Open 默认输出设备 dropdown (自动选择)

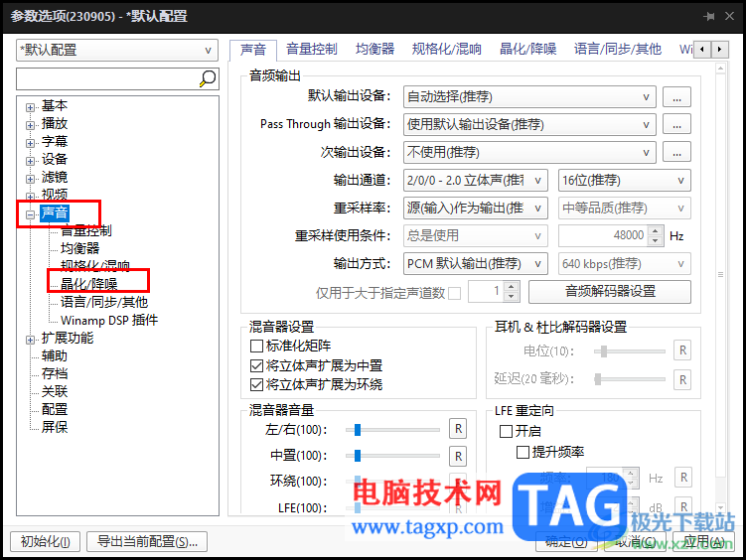pos(529,97)
